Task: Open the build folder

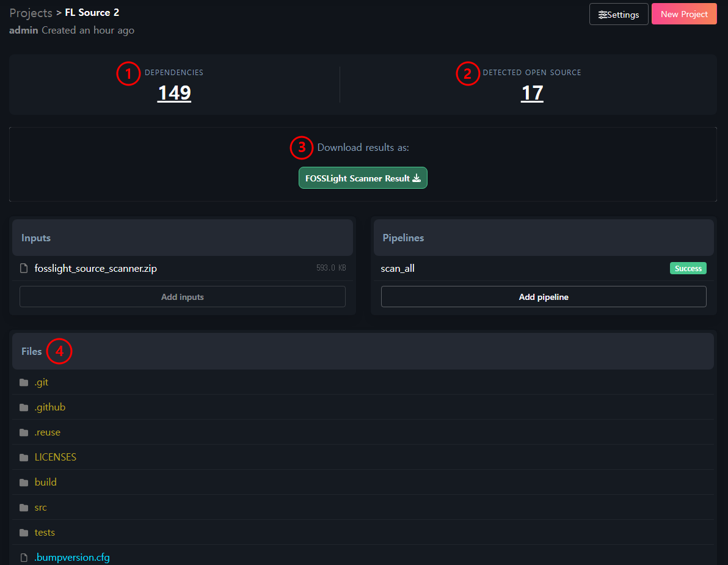Action: tap(45, 483)
